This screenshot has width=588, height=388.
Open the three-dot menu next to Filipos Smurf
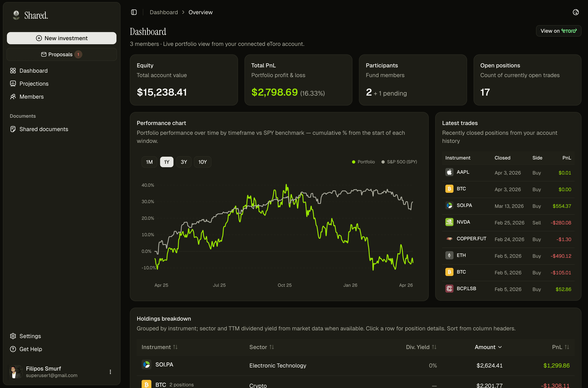(110, 372)
